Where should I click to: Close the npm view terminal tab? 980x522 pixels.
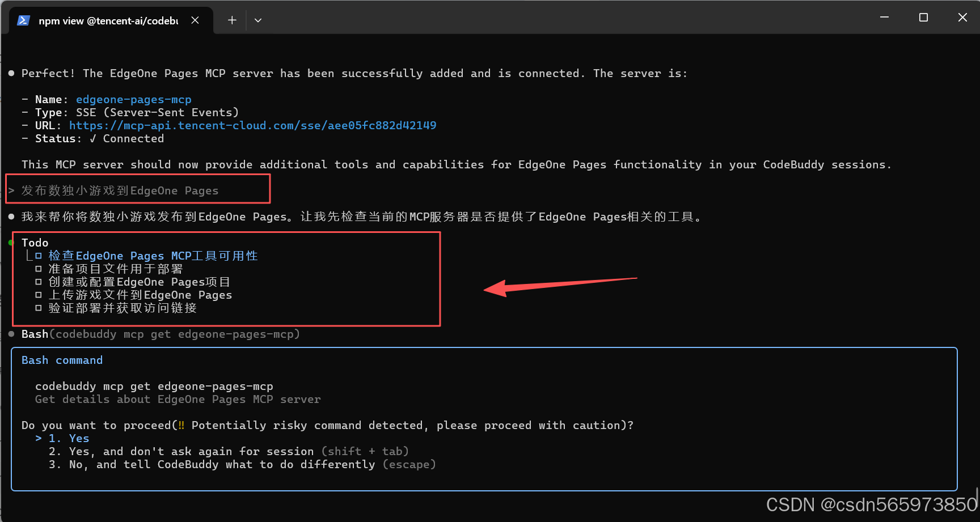coord(195,20)
